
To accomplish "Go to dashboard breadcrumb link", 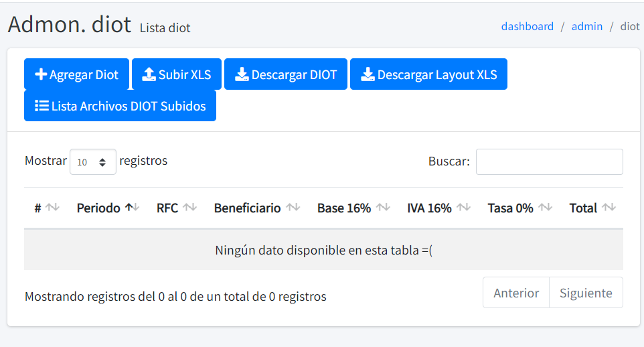I will [x=527, y=26].
